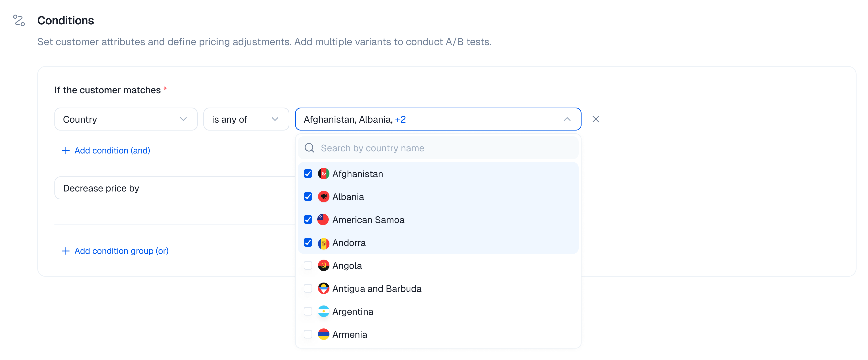This screenshot has height=360, width=868.
Task: Open the 'is any of' operator dropdown
Action: [x=246, y=119]
